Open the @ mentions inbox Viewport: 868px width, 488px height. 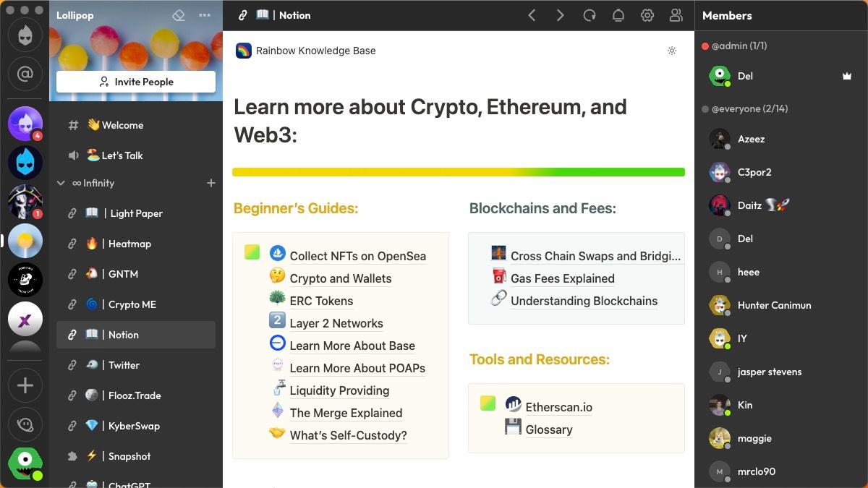tap(25, 74)
